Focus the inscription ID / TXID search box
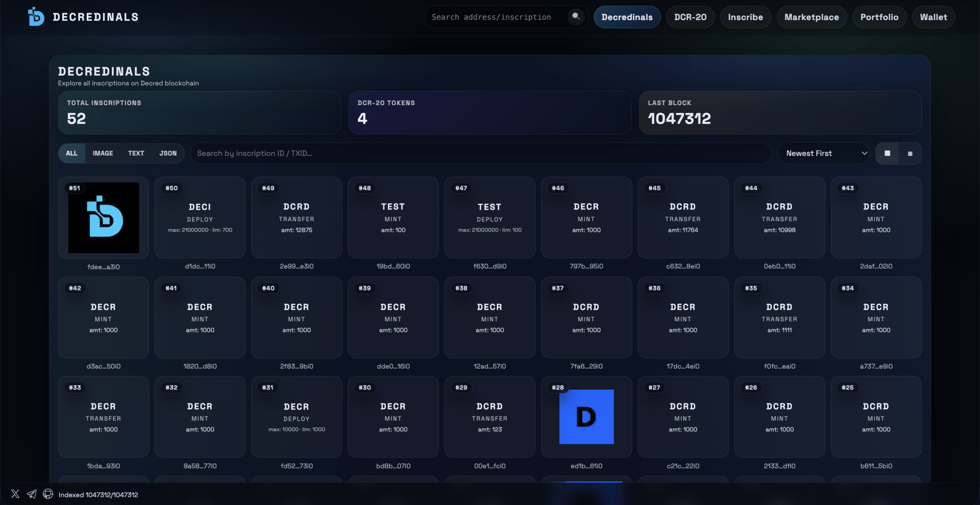 (480, 154)
